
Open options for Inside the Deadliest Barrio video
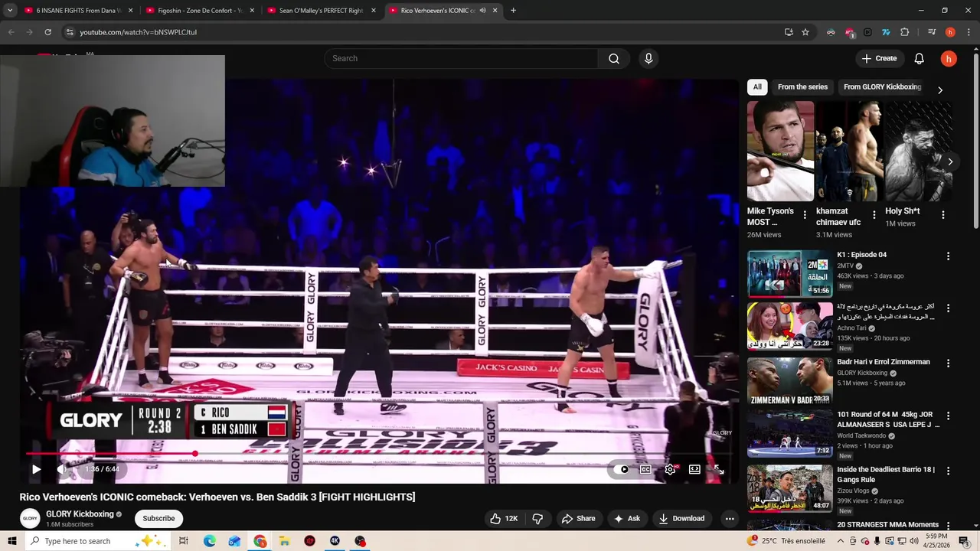948,471
